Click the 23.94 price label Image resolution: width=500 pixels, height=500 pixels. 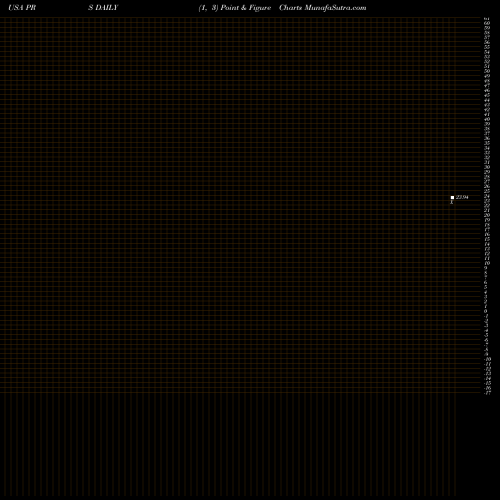[462, 197]
